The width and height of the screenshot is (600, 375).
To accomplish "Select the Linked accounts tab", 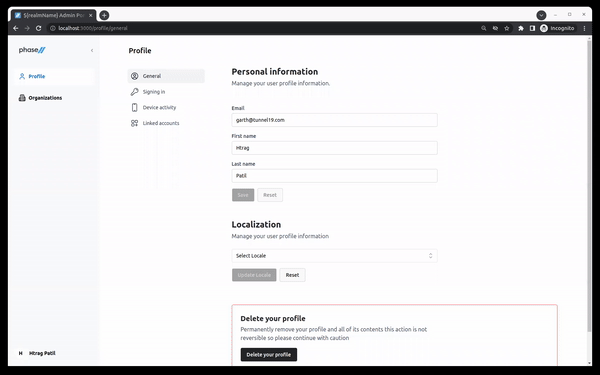I will tap(166, 123).
